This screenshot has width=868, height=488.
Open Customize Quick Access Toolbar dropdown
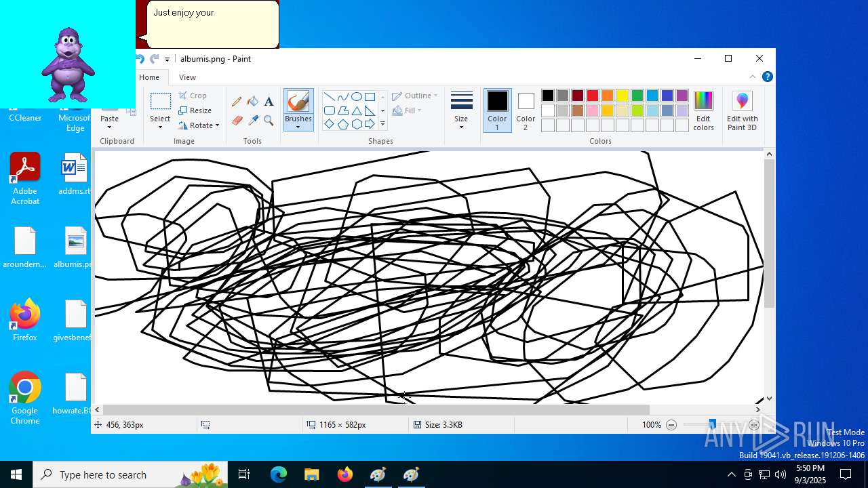pyautogui.click(x=167, y=60)
